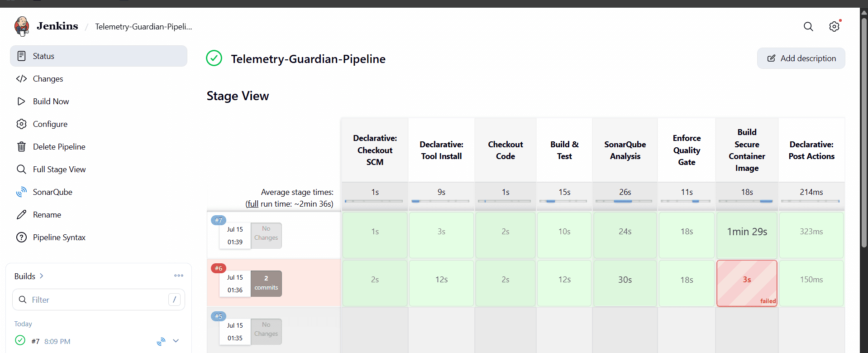868x353 pixels.
Task: Click the 12s Declarative: Tool Install cell of build #6
Action: tap(441, 283)
